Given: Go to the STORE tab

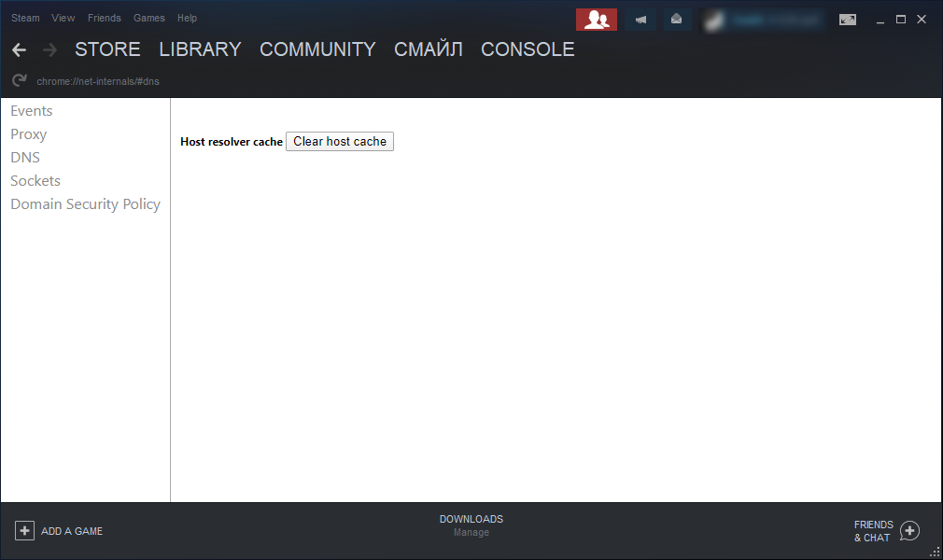Looking at the screenshot, I should [107, 49].
